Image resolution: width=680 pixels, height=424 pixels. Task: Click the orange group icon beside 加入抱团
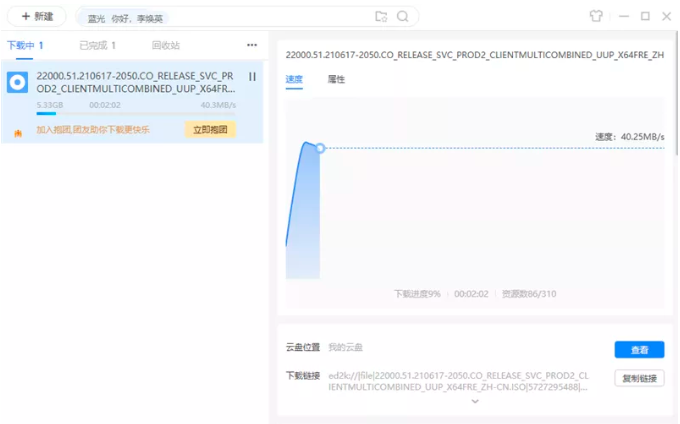[17, 131]
